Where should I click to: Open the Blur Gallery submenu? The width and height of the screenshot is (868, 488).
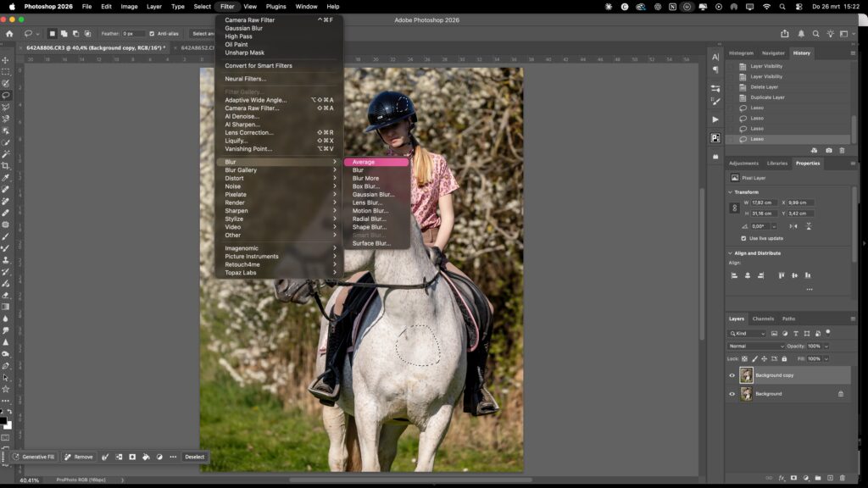point(240,169)
